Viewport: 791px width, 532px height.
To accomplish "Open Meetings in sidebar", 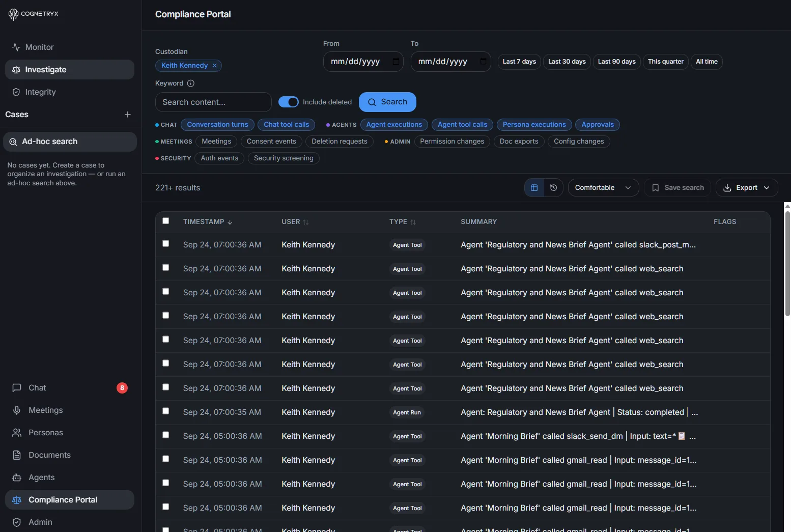I will pyautogui.click(x=70, y=410).
